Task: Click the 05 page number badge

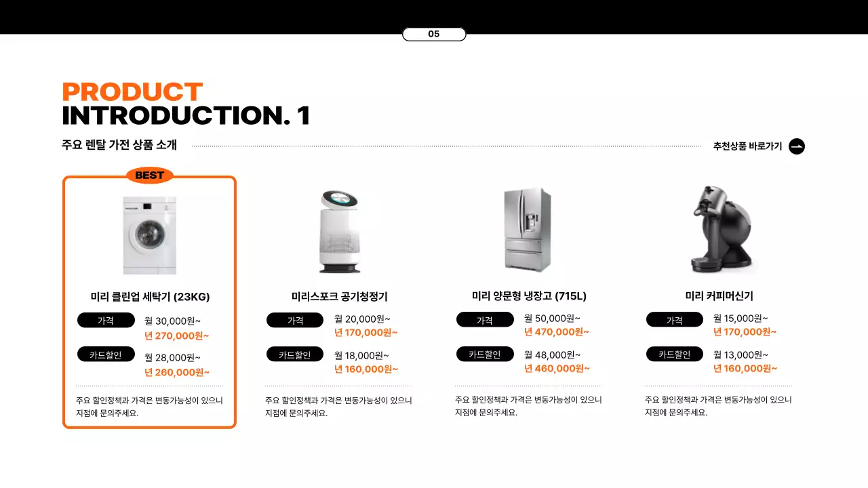Action: (x=434, y=35)
